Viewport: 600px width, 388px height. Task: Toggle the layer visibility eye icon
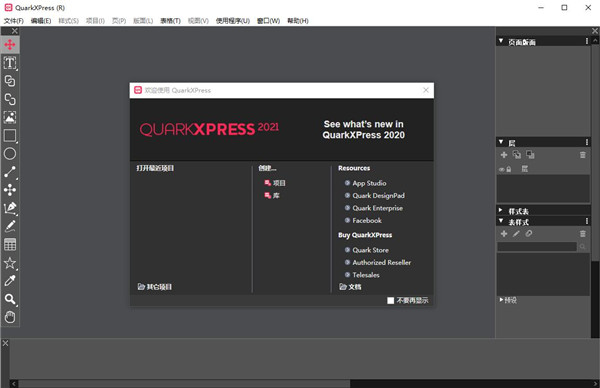click(501, 170)
